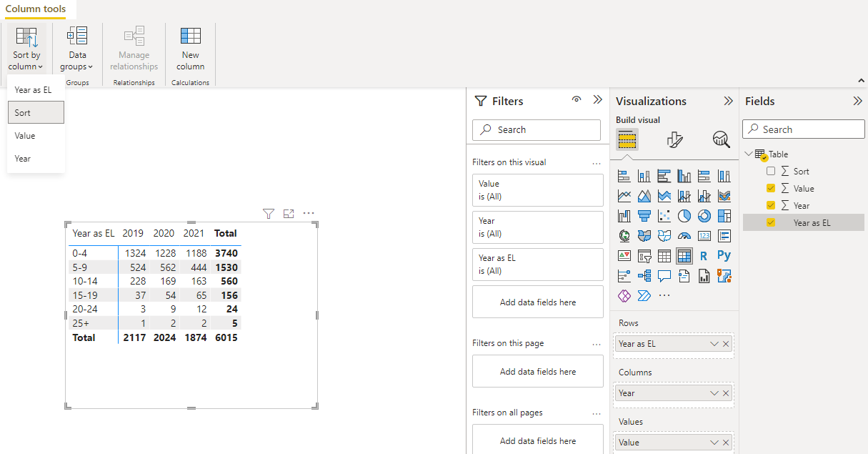868x454 pixels.
Task: Select the table visual
Action: coord(664,256)
